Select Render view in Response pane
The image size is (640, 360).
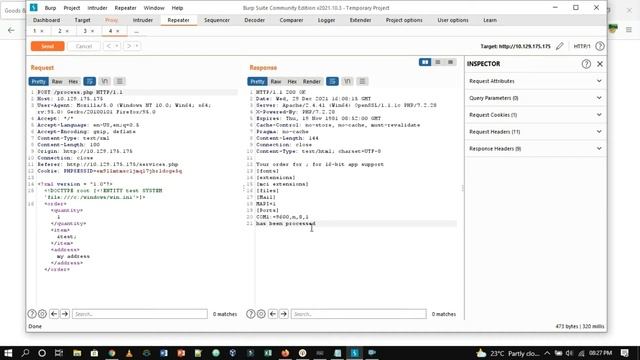(x=311, y=81)
